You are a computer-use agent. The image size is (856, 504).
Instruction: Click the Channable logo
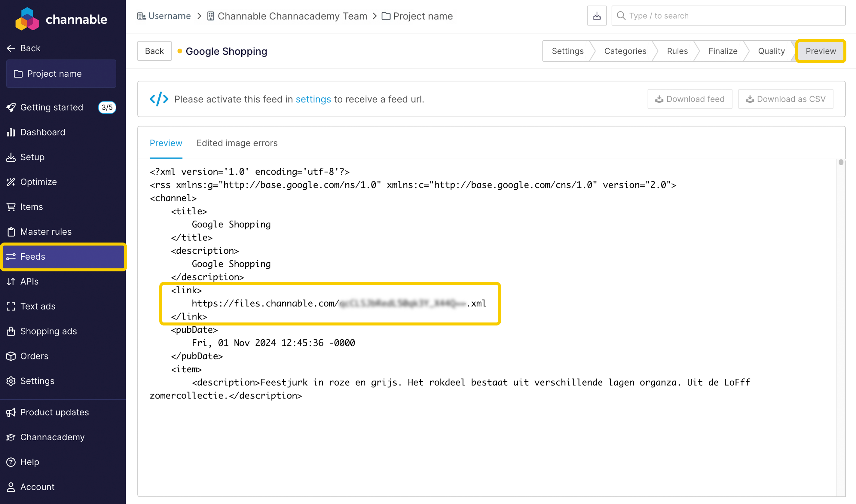tap(61, 19)
